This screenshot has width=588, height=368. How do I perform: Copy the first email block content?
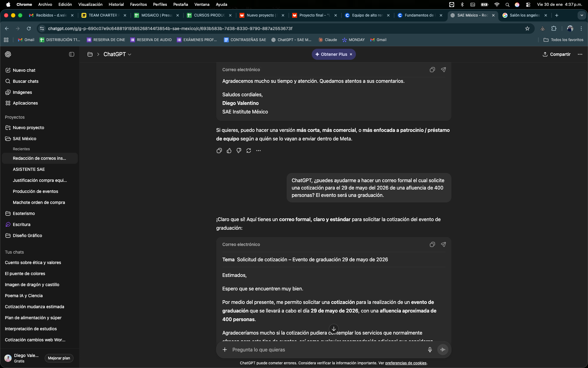coord(432,70)
